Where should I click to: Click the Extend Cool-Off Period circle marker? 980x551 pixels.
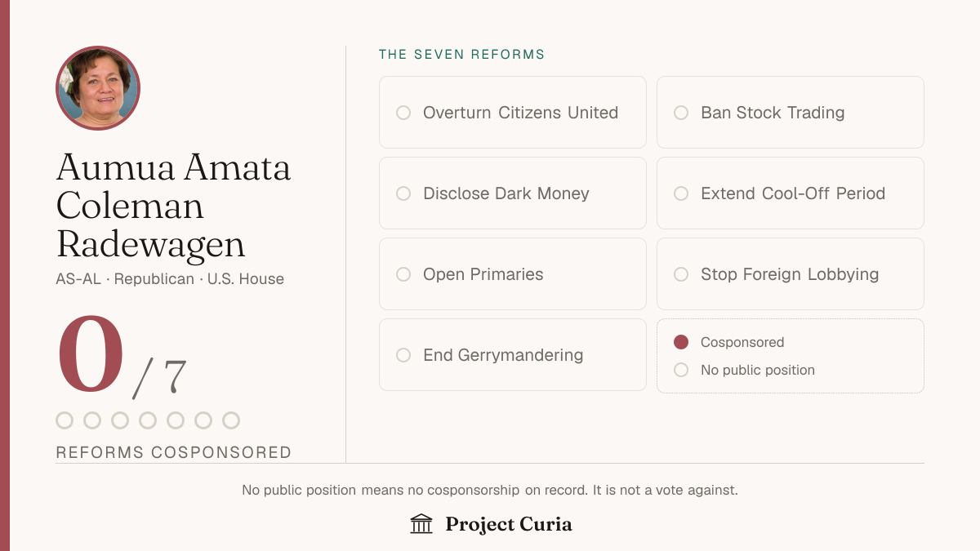pyautogui.click(x=681, y=193)
